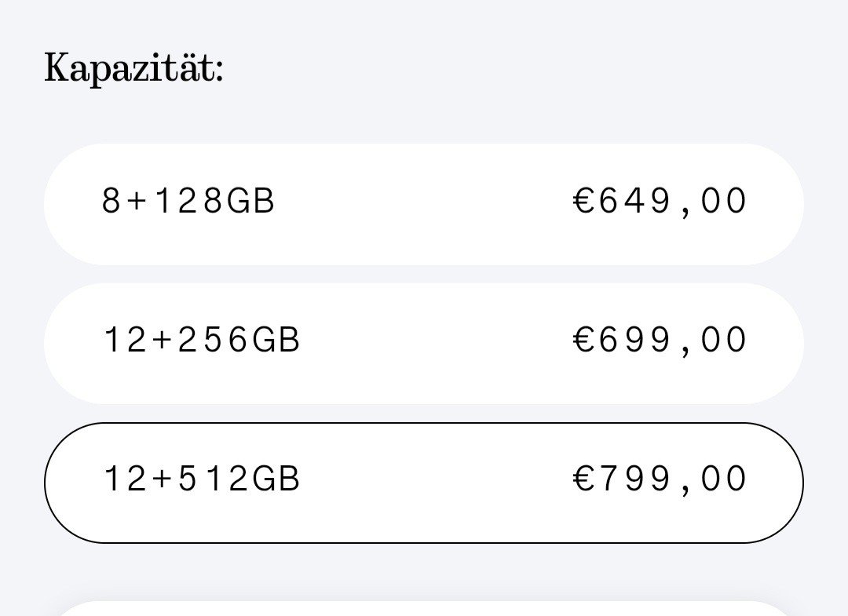Pick the variant with 8 GB RAM
The height and width of the screenshot is (616, 848).
[x=424, y=203]
